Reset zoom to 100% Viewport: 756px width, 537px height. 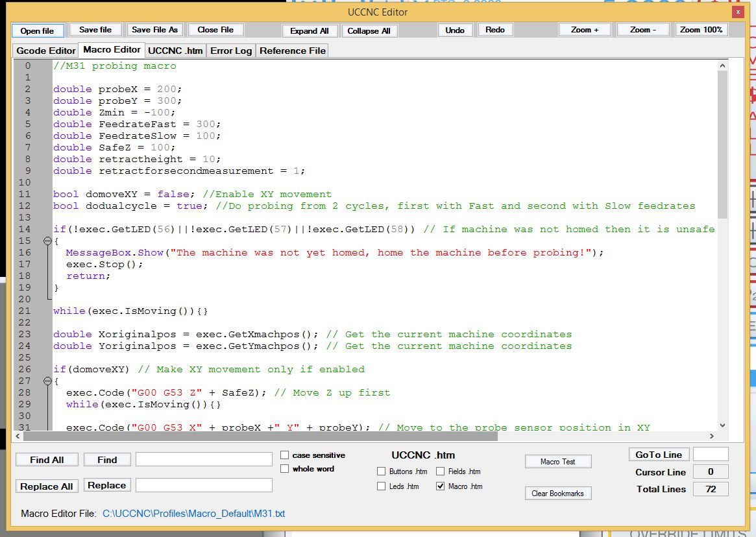click(x=701, y=30)
